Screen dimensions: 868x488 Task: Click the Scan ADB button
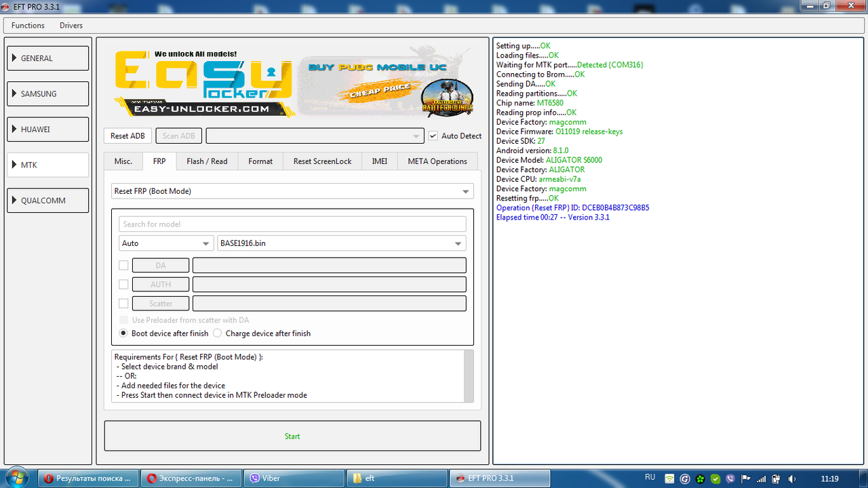tap(179, 136)
